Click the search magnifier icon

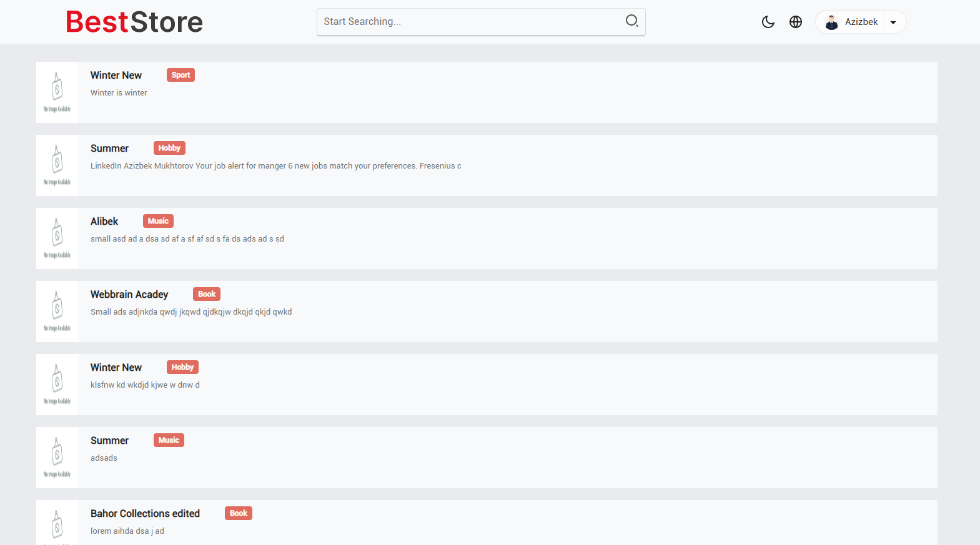tap(631, 21)
